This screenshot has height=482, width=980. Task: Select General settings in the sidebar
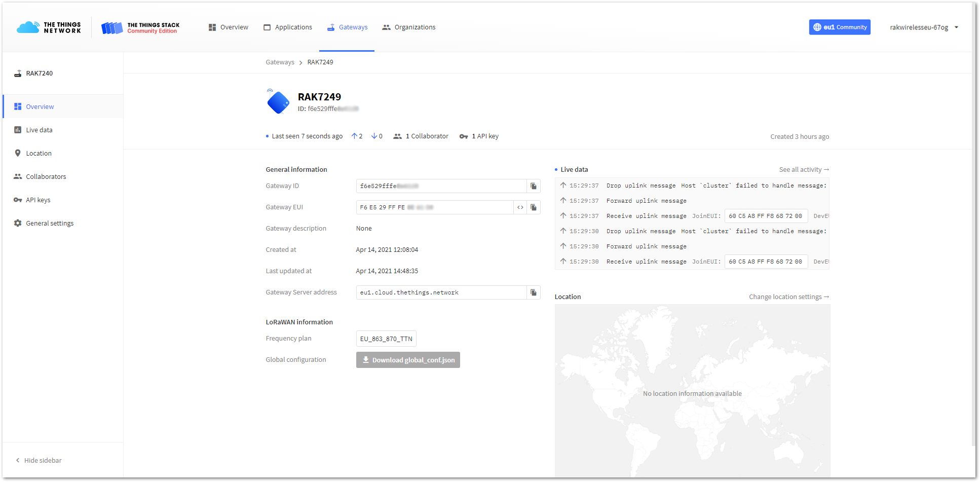[63, 223]
